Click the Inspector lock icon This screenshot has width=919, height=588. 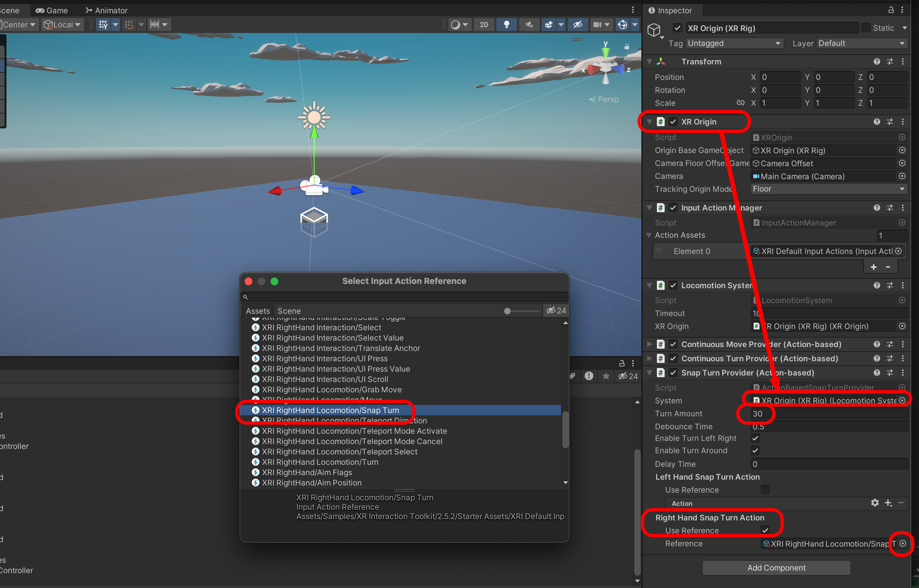pyautogui.click(x=891, y=10)
